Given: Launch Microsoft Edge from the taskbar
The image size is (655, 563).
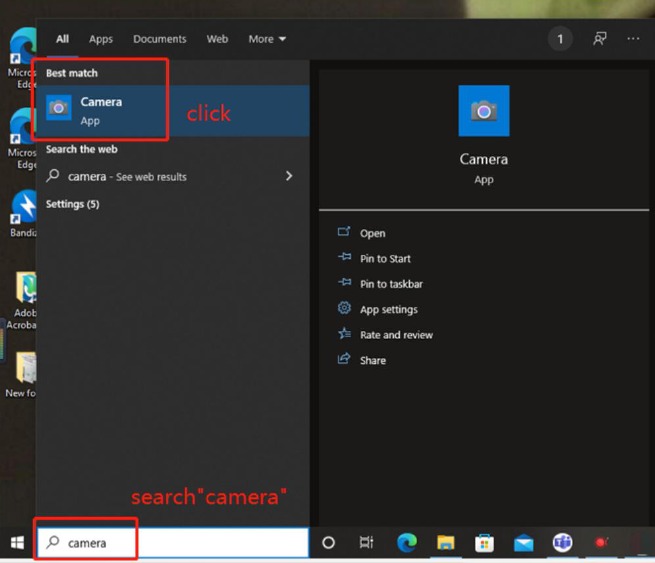Looking at the screenshot, I should [x=406, y=542].
